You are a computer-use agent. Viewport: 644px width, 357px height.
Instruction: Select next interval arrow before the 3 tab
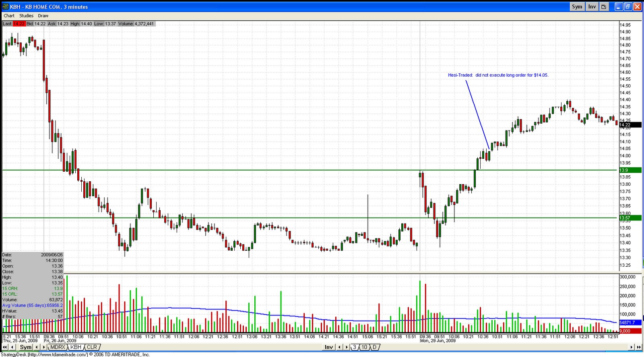347,347
